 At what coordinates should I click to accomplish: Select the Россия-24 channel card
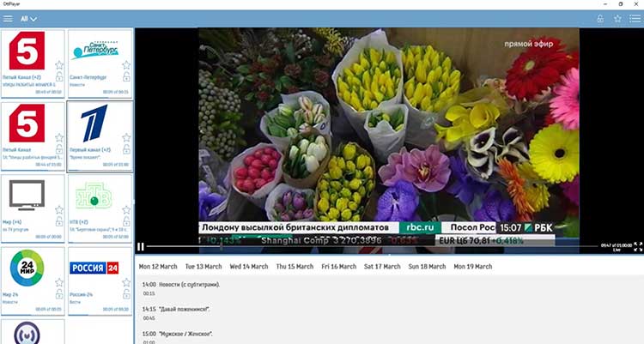(100, 281)
